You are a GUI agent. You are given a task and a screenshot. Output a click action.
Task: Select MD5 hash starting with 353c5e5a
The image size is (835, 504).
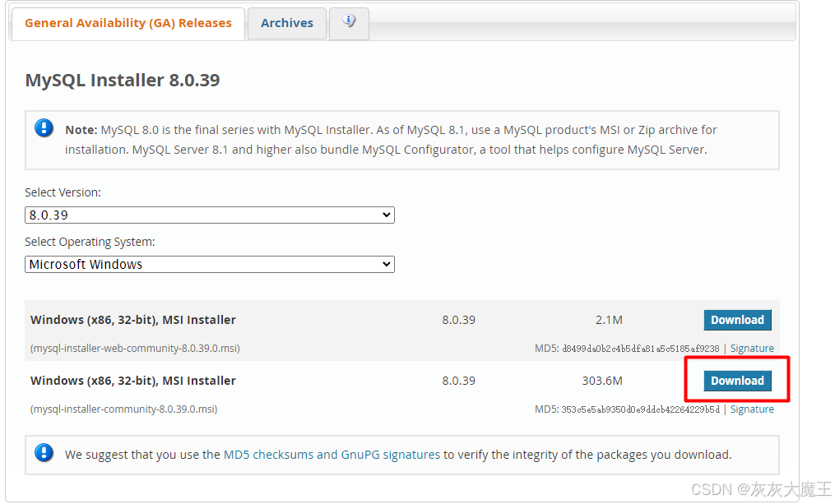[x=640, y=409]
